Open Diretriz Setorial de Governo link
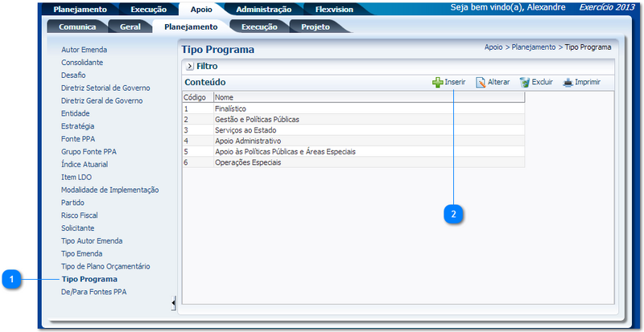Image resolution: width=644 pixels, height=332 pixels. 105,88
